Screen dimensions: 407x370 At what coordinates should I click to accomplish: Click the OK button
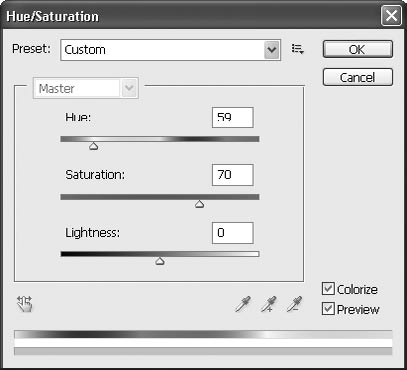pyautogui.click(x=358, y=49)
